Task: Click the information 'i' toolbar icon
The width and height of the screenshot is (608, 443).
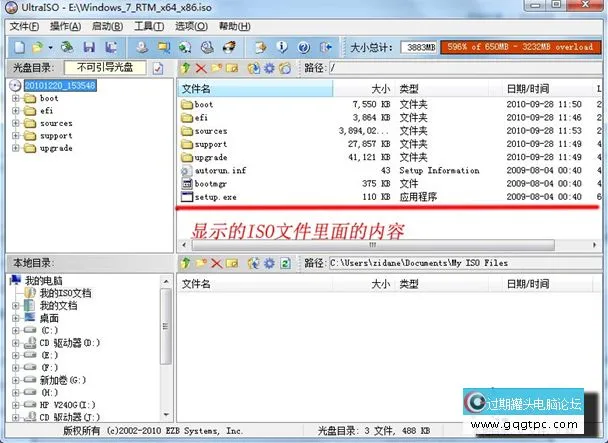Action: point(282,47)
